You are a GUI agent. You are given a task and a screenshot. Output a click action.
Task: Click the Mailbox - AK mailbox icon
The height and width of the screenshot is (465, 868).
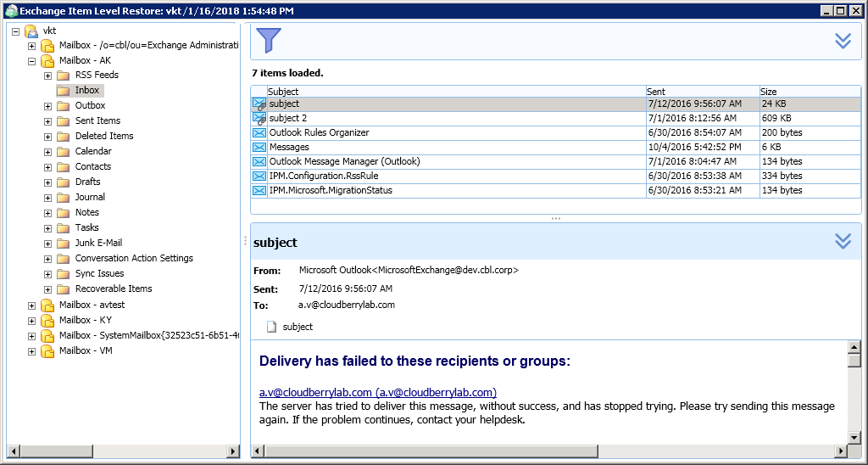point(47,60)
